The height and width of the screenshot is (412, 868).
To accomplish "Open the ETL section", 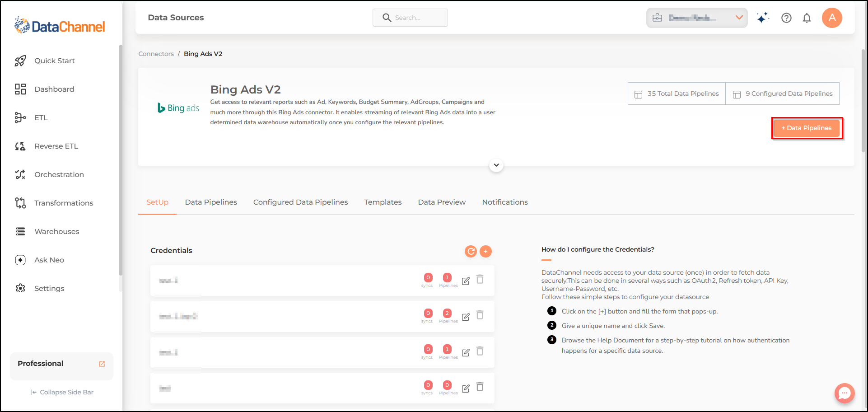I will pyautogui.click(x=31, y=118).
